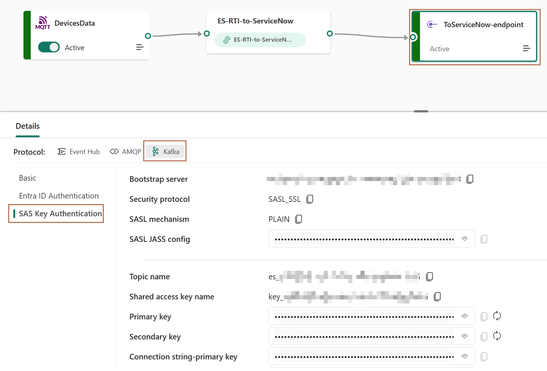This screenshot has width=547, height=371.
Task: Open the Basic section
Action: [28, 178]
